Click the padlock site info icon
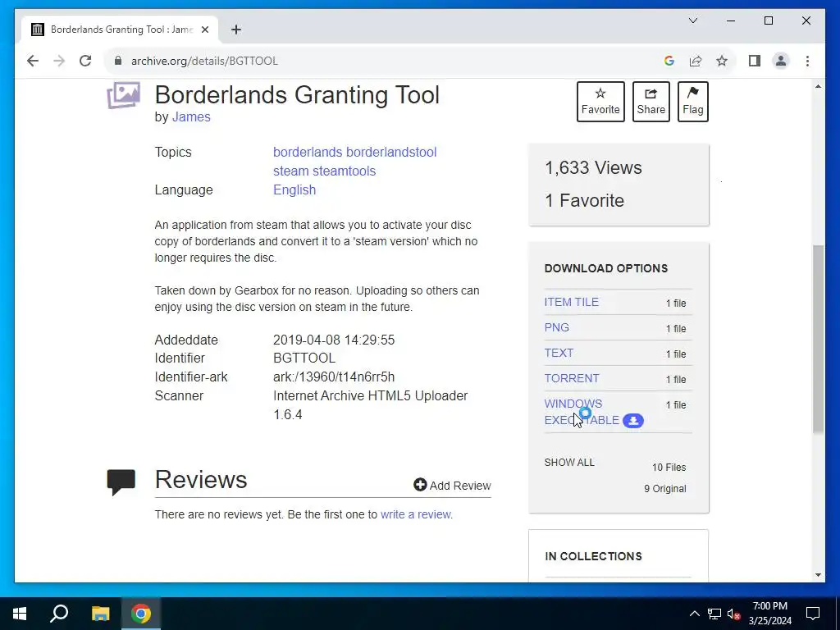The image size is (840, 630). [118, 61]
